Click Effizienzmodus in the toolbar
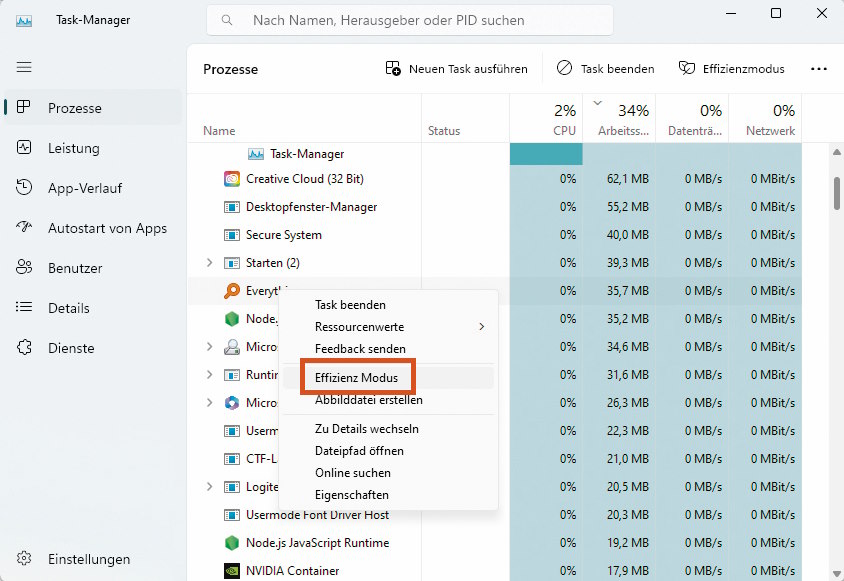This screenshot has width=844, height=581. coord(732,69)
